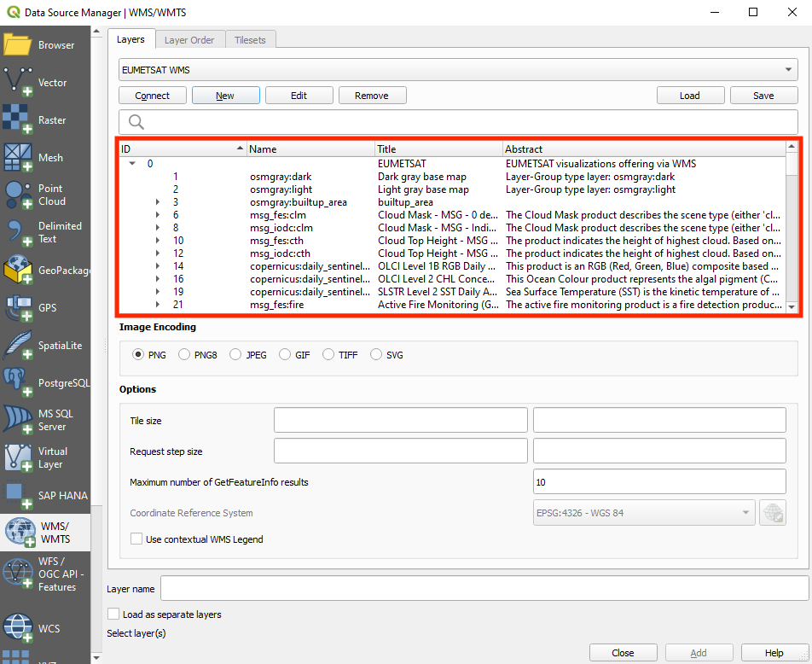The image size is (812, 664).
Task: Collapse the root EUMETSAT tree node
Action: point(132,164)
